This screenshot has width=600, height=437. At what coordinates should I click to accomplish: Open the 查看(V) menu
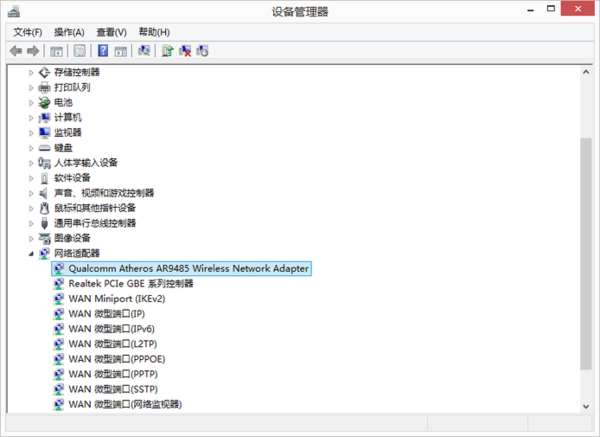[111, 33]
